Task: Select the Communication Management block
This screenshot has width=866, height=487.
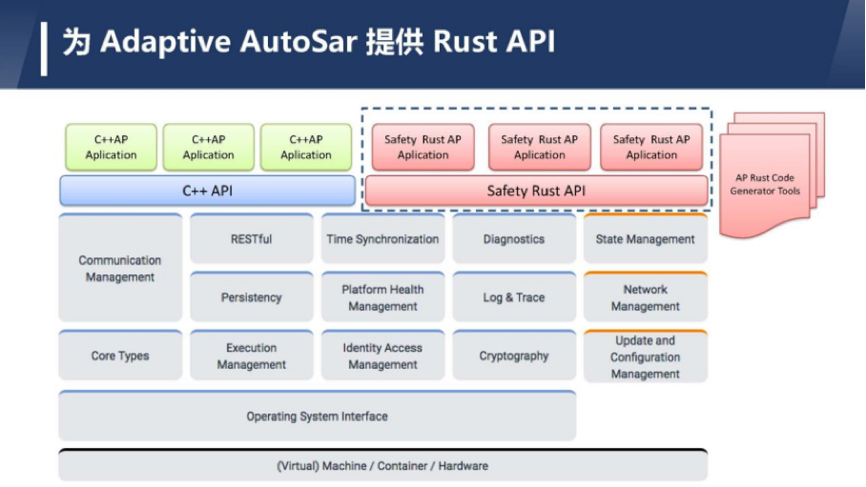Action: coord(120,268)
